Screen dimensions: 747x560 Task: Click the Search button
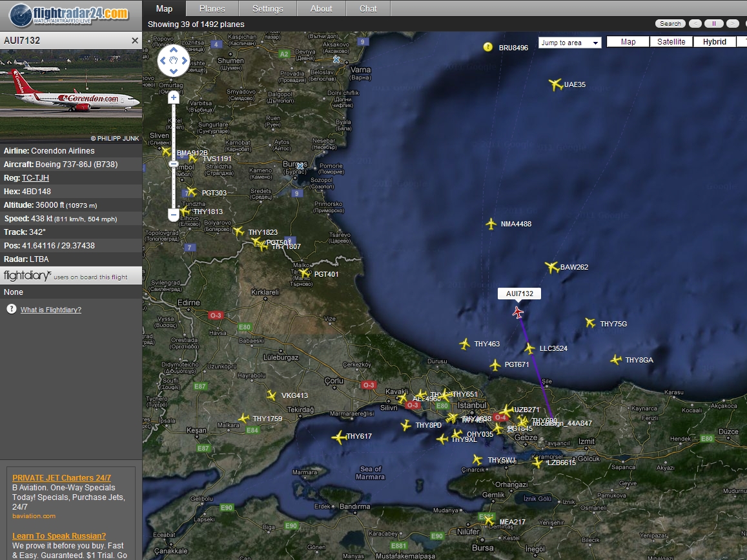(670, 24)
